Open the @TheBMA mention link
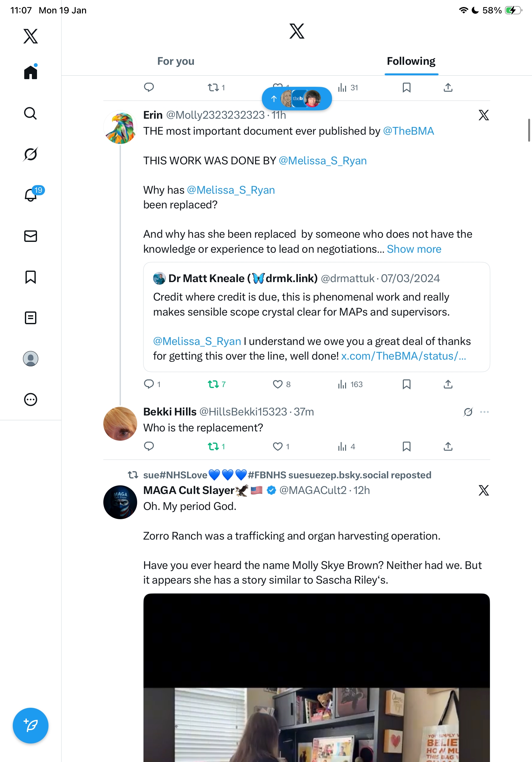The height and width of the screenshot is (762, 532). [408, 131]
